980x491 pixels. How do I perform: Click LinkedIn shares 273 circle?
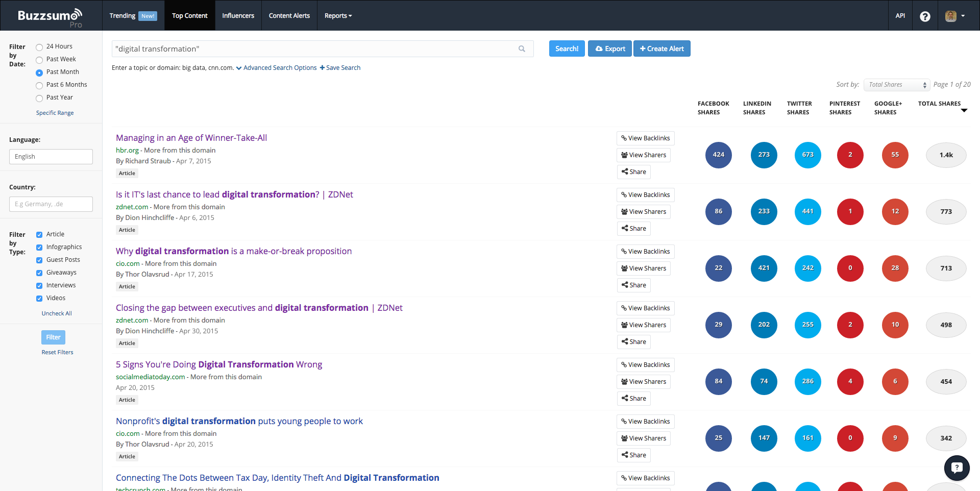click(764, 155)
